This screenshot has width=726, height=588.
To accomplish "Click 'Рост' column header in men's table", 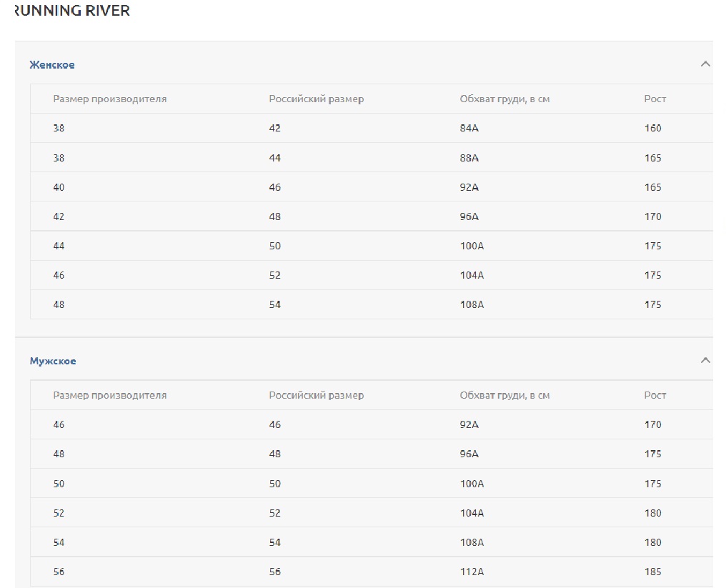I will coord(655,395).
